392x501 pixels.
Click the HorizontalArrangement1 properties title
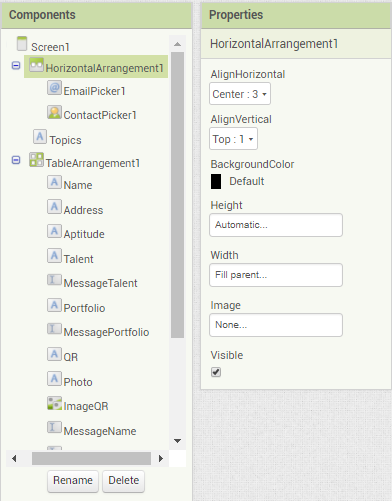pos(274,44)
